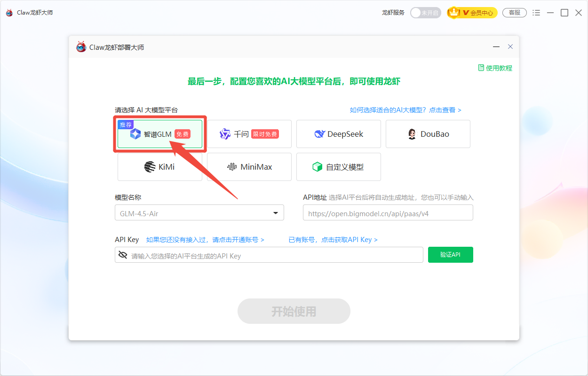Choose the DouBao platform card
This screenshot has height=376, width=588.
(428, 134)
